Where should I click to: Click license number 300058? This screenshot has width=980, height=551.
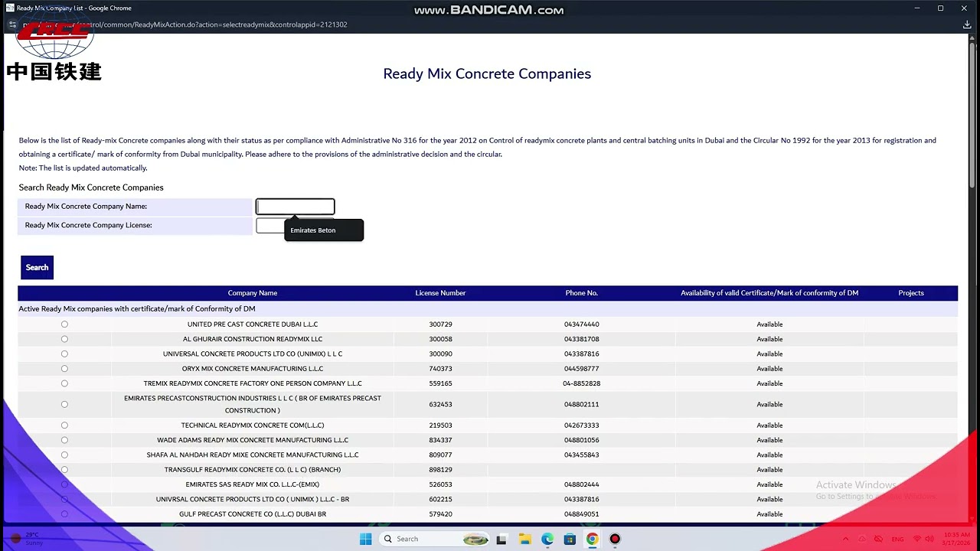click(440, 339)
